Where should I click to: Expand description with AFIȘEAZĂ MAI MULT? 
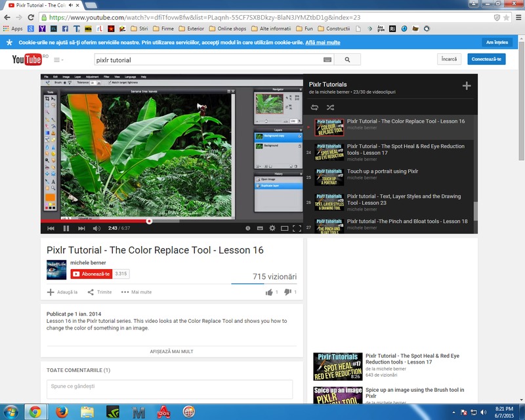tap(171, 352)
